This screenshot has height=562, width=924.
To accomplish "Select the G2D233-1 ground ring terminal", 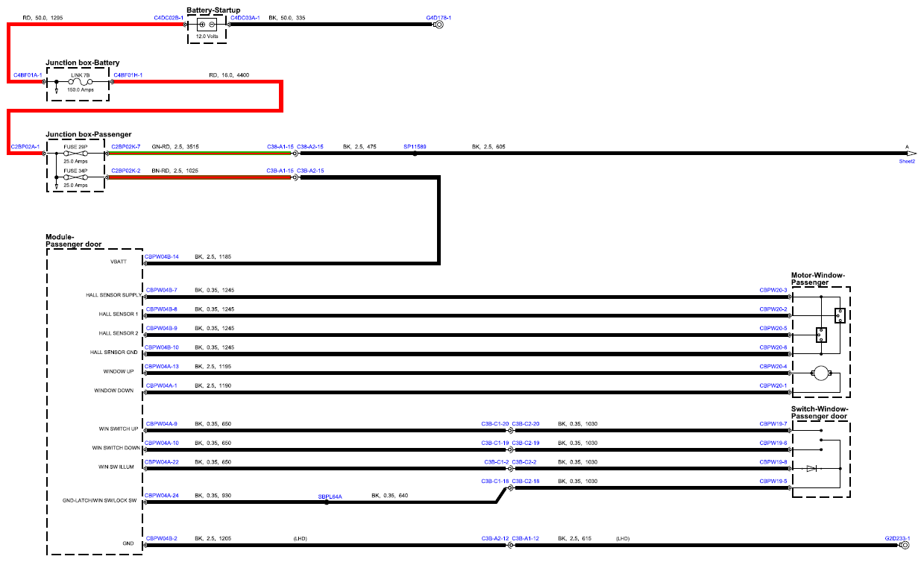I will [x=905, y=546].
